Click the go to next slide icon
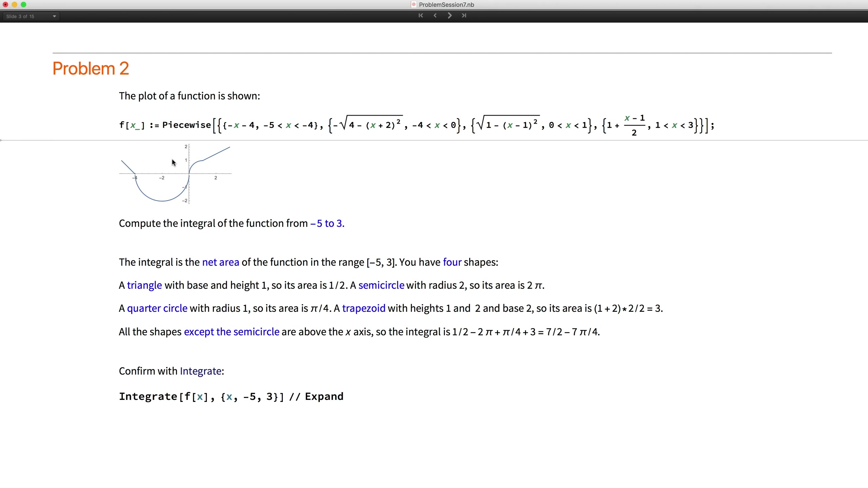Screen dimensions: 868x488 pos(449,16)
